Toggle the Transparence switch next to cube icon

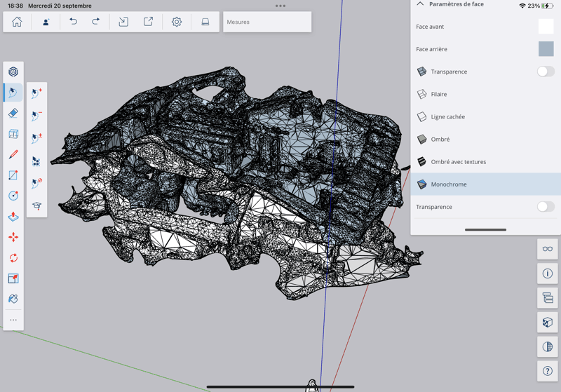click(545, 72)
